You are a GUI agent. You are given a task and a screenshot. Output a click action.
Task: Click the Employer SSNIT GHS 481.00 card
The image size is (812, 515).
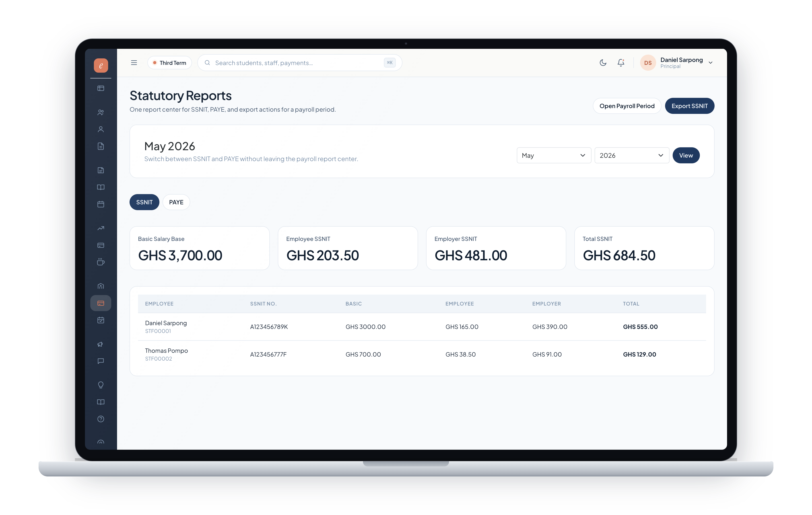point(496,248)
